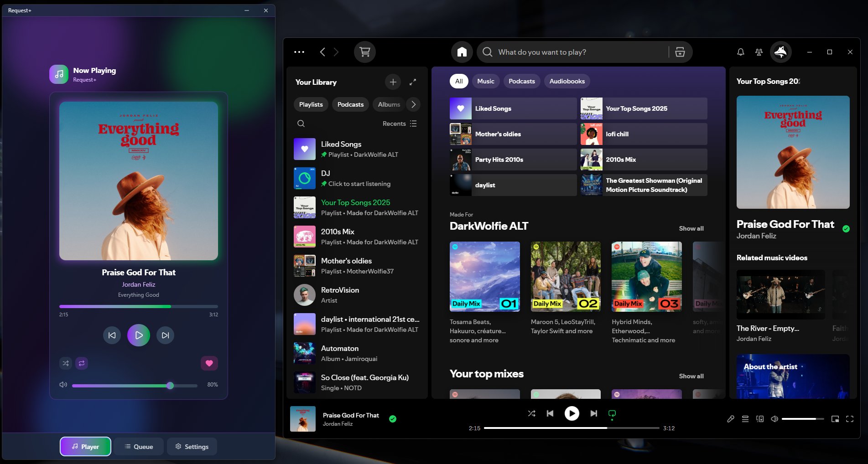Viewport: 868px width, 464px height.
Task: Open lyrics microphone icon in Spotify
Action: pos(731,419)
